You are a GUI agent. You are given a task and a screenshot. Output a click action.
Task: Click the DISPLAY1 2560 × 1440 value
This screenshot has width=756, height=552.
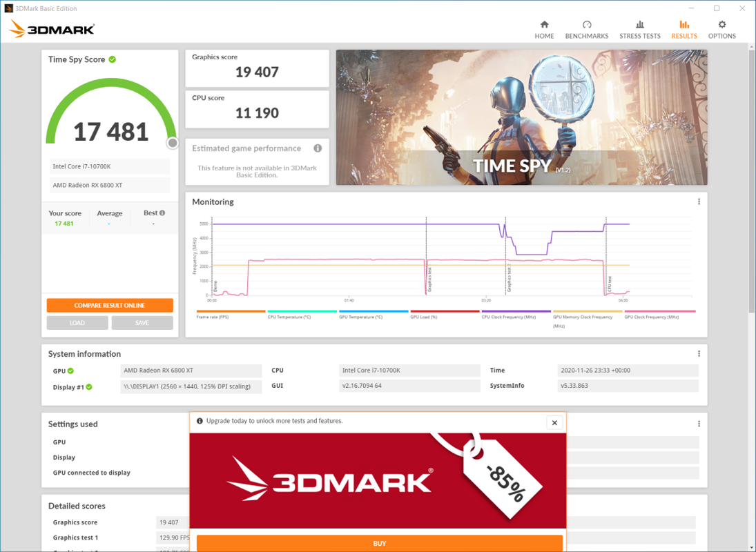tap(191, 386)
